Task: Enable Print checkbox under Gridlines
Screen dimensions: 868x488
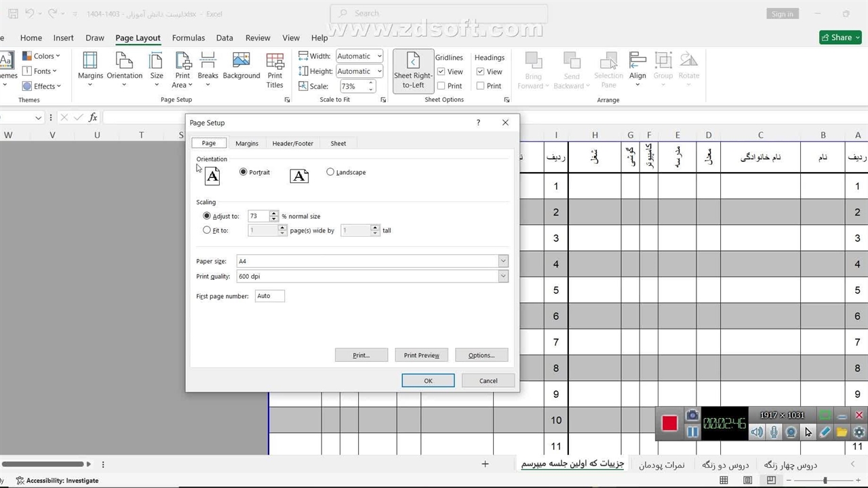Action: tap(441, 86)
